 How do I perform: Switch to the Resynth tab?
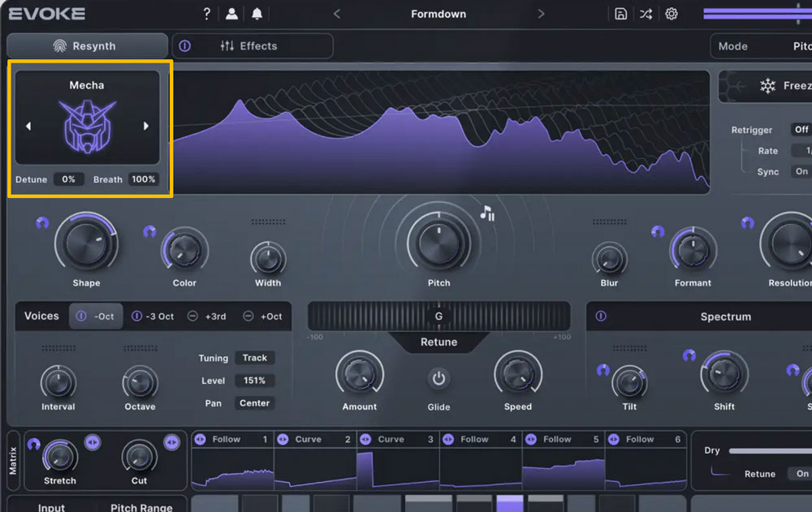click(x=87, y=46)
